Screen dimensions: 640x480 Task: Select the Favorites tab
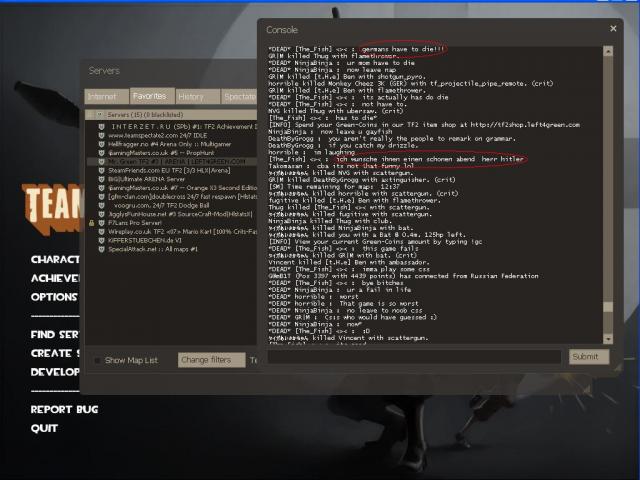[x=149, y=97]
